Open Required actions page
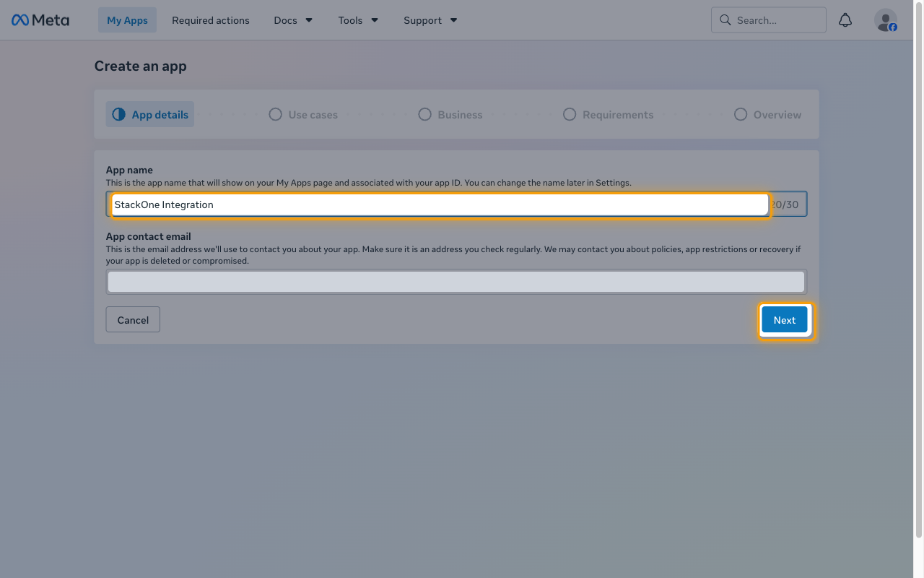 pyautogui.click(x=211, y=20)
